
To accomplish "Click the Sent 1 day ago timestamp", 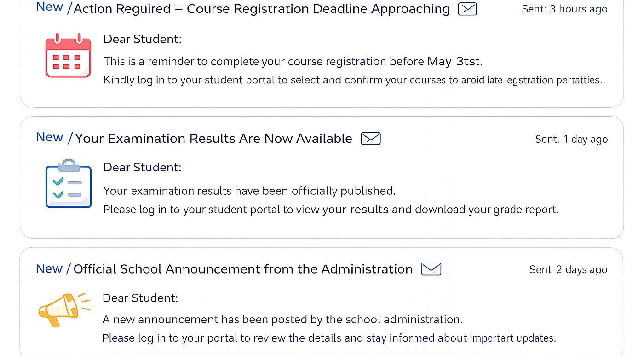I will [571, 139].
